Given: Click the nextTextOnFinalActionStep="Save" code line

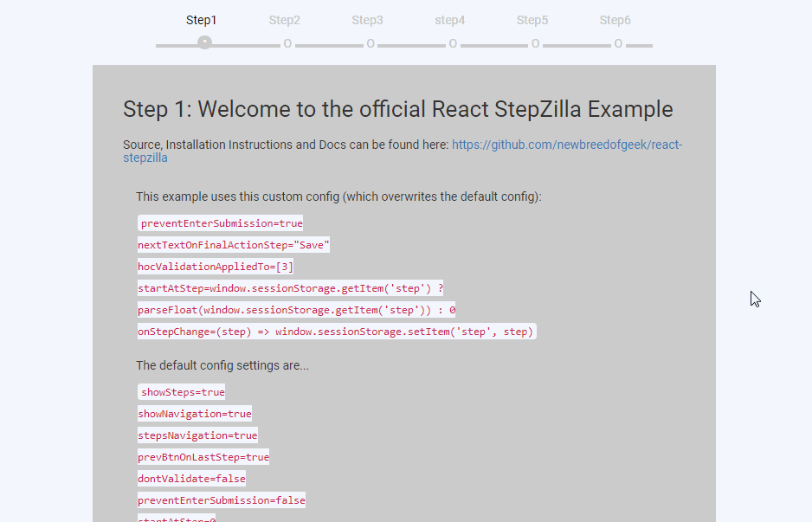Looking at the screenshot, I should pyautogui.click(x=234, y=245).
